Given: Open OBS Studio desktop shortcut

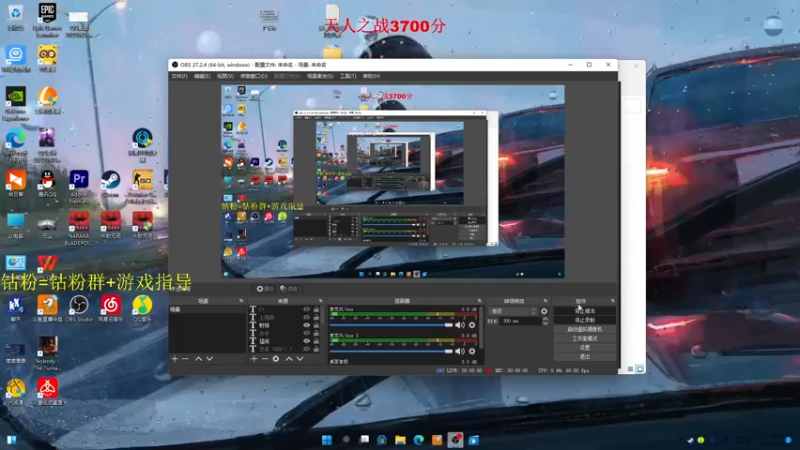Looking at the screenshot, I should tap(79, 309).
